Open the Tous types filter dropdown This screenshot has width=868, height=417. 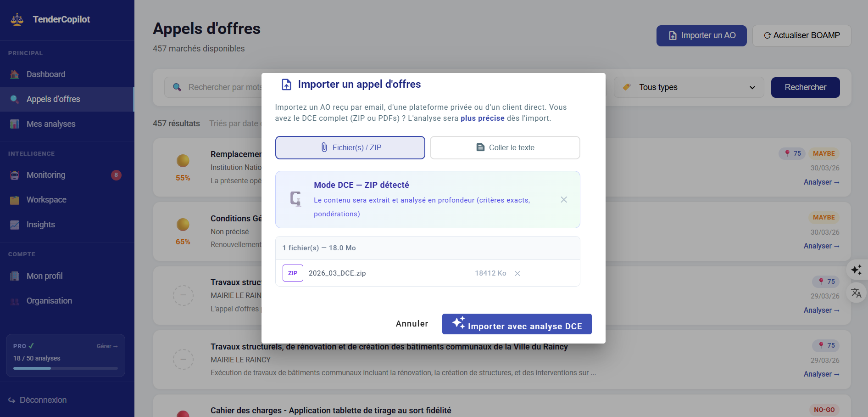688,87
